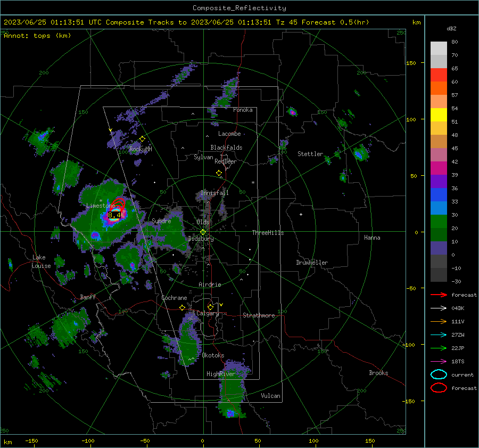This screenshot has width=479, height=448.
Task: Click the 80 value on the dBZ scale
Action: coord(455,42)
